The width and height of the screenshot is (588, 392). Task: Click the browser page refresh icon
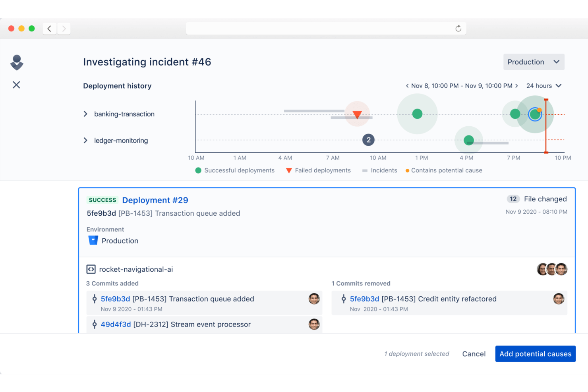tap(458, 28)
